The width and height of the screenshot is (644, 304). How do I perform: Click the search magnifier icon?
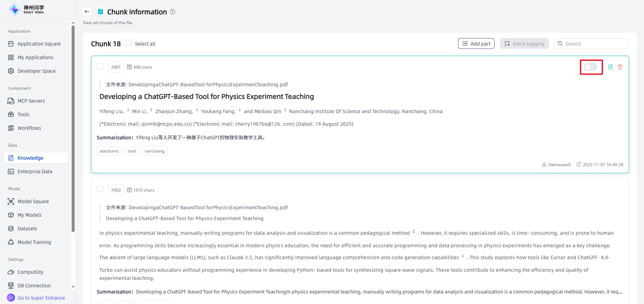(560, 43)
